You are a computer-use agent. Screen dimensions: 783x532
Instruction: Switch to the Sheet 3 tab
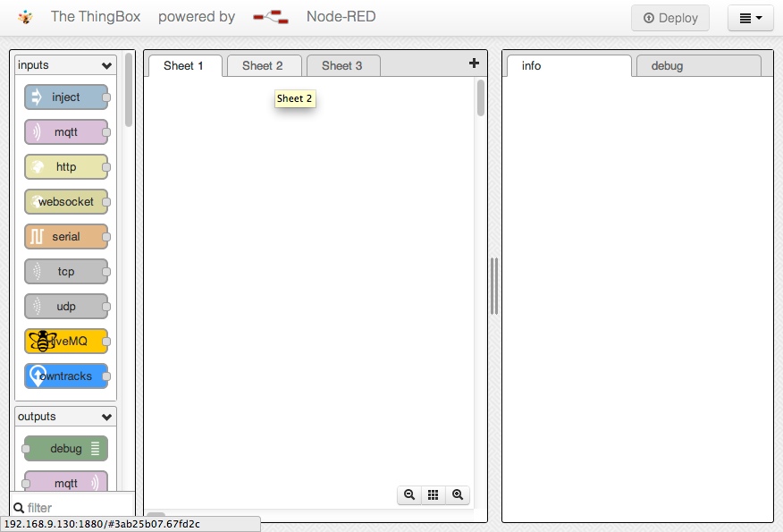coord(342,65)
